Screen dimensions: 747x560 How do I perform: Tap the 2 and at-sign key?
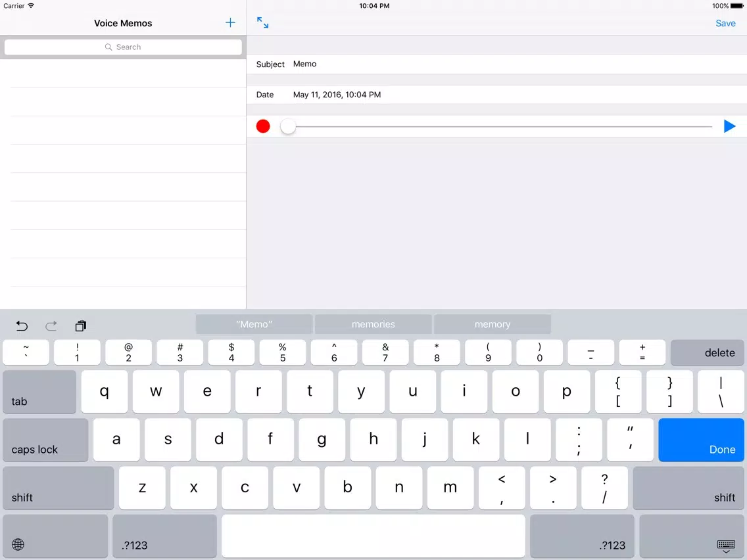click(129, 352)
